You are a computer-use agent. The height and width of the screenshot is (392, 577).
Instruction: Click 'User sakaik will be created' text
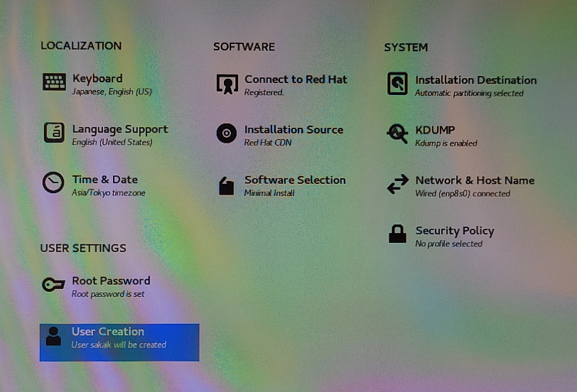pos(119,344)
